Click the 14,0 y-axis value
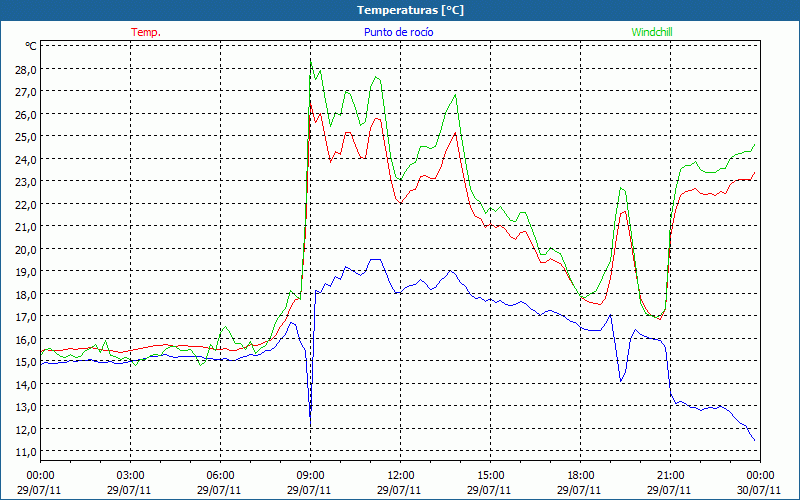The image size is (800, 500). click(26, 384)
